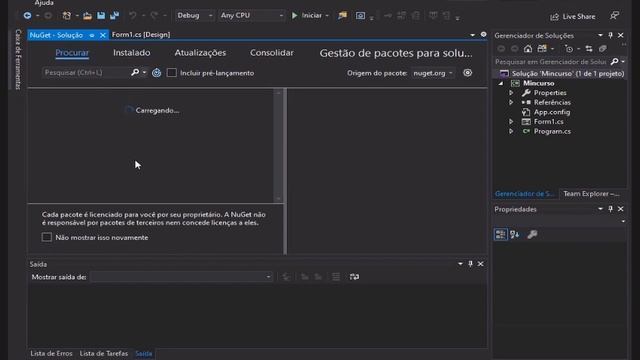Pin the Gerenciador de Soluções panel
The height and width of the screenshot is (360, 640).
[611, 36]
